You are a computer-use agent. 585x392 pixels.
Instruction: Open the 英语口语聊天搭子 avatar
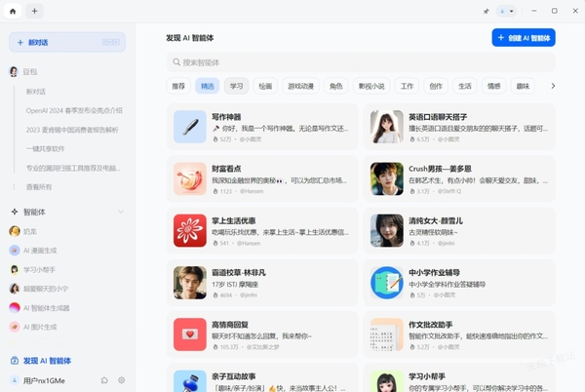coord(387,127)
